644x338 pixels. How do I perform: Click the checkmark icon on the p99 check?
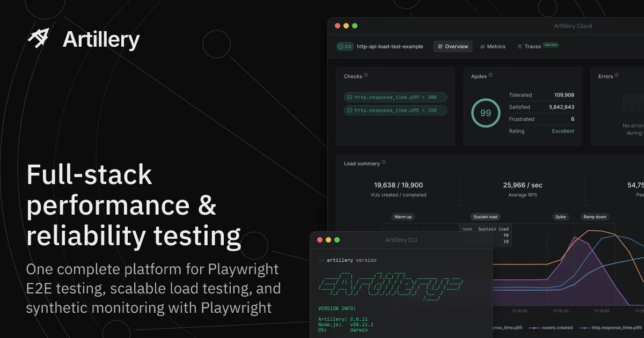point(349,97)
